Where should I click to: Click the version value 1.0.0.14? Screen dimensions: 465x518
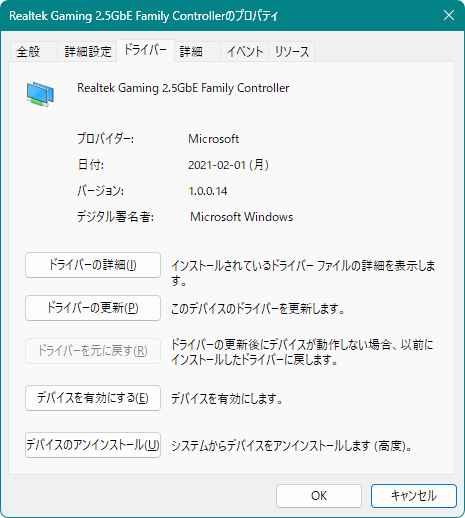click(x=208, y=191)
